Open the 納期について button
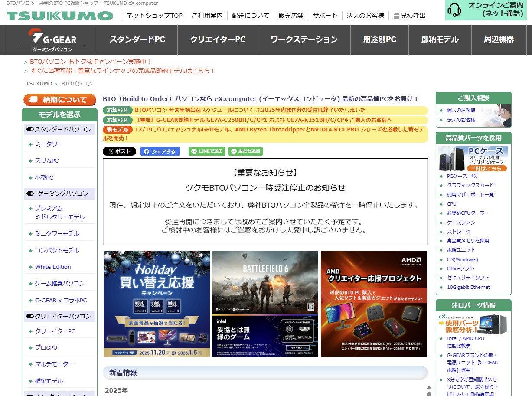This screenshot has height=396, width=532. click(59, 99)
